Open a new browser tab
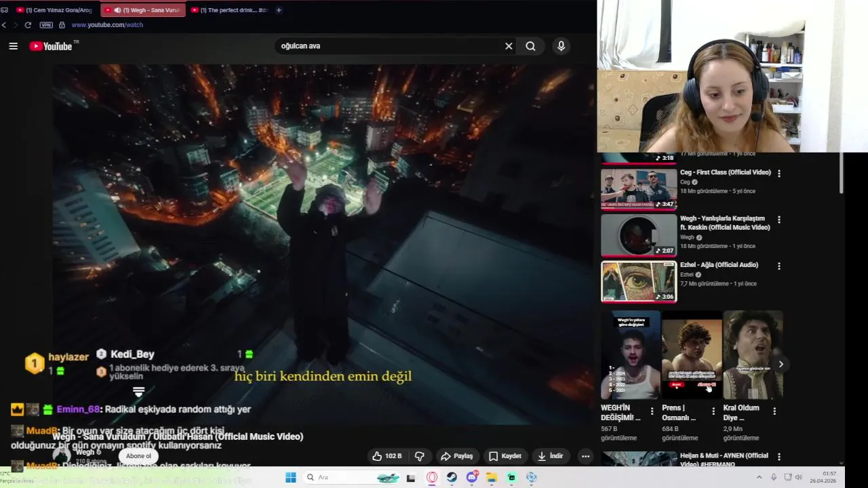The image size is (868, 488). click(x=279, y=10)
